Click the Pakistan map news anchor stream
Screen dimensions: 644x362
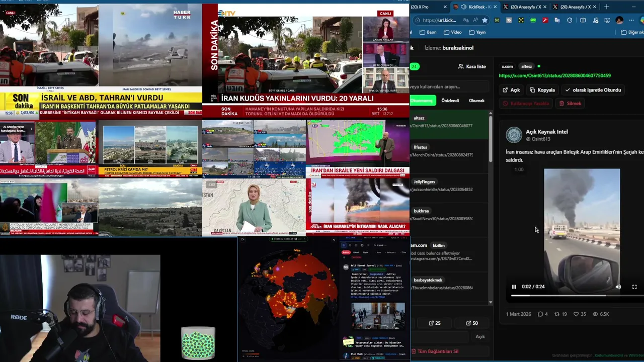click(254, 207)
